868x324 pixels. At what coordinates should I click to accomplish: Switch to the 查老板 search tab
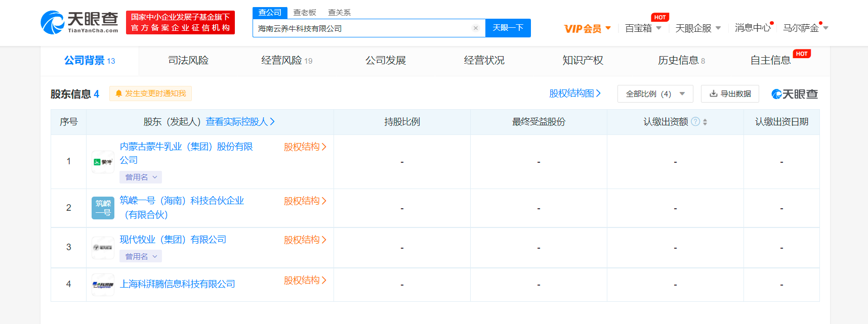(x=305, y=13)
